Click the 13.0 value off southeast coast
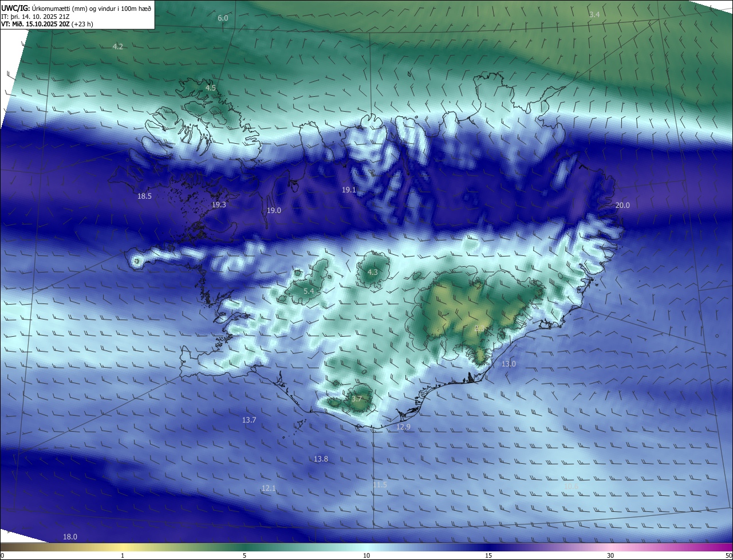Viewport: 733px width, 560px height. click(x=509, y=364)
